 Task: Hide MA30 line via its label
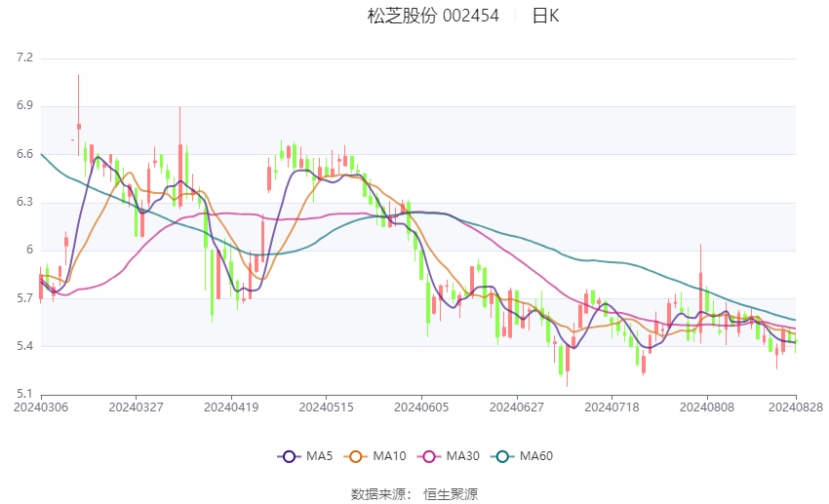click(462, 456)
